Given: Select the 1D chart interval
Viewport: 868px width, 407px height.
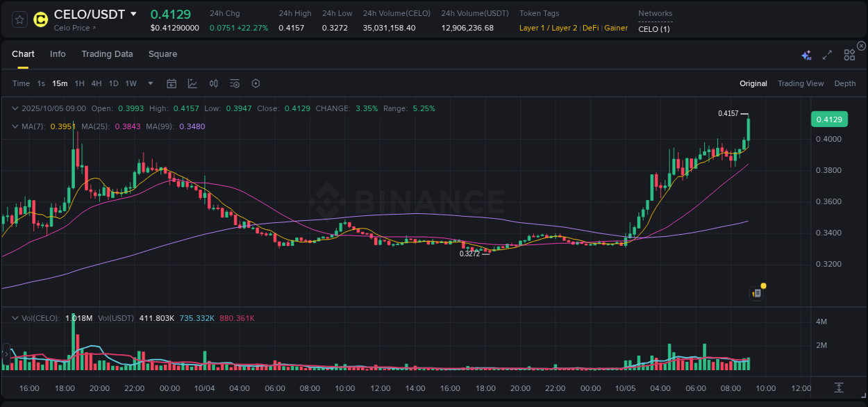Looking at the screenshot, I should pyautogui.click(x=113, y=83).
